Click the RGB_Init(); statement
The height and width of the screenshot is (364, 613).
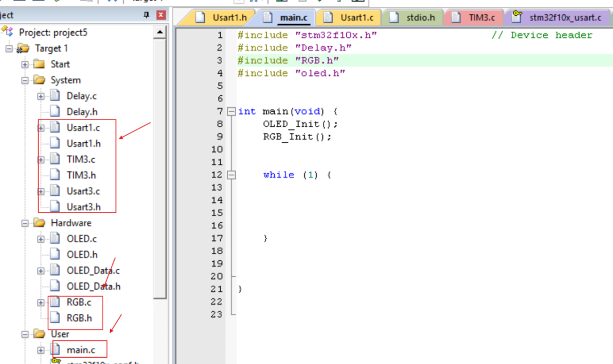pyautogui.click(x=297, y=137)
